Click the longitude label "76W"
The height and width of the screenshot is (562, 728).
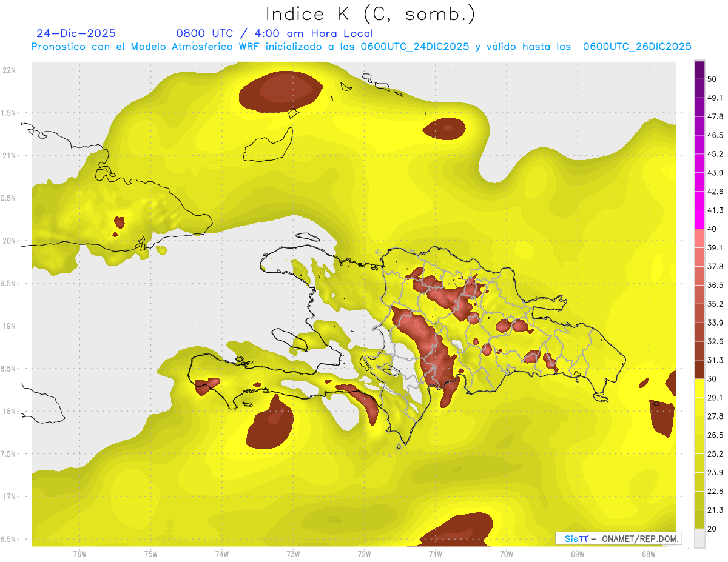pos(79,554)
